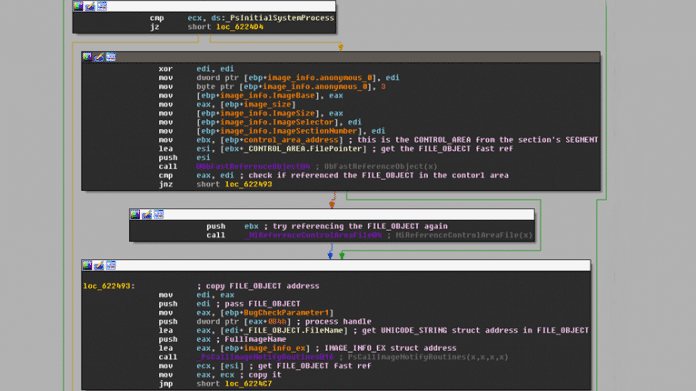The height and width of the screenshot is (391, 696).
Task: Click the 'try referencing the FILE_OBJECT again' comment
Action: [x=360, y=226]
